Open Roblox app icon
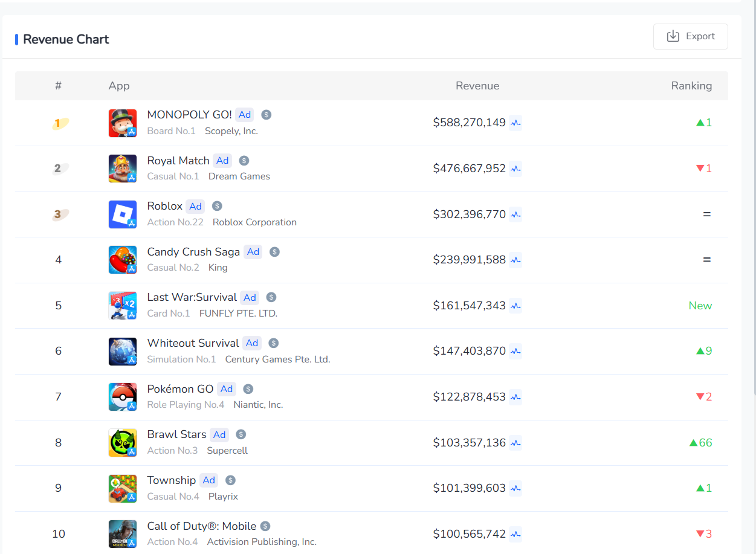This screenshot has height=554, width=756. 123,214
